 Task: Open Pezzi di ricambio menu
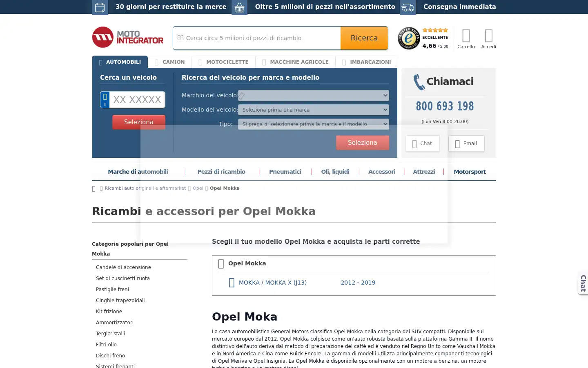(x=221, y=172)
